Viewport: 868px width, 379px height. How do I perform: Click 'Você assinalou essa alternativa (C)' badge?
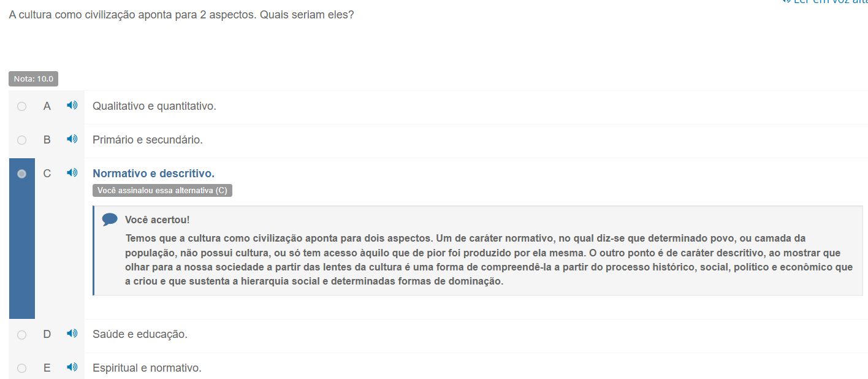(x=162, y=191)
